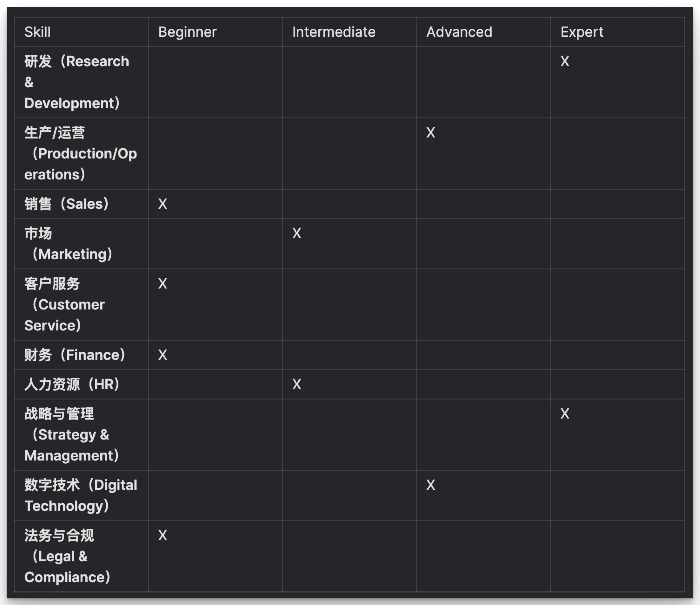700x605 pixels.
Task: Click the Skill column header
Action: click(37, 32)
